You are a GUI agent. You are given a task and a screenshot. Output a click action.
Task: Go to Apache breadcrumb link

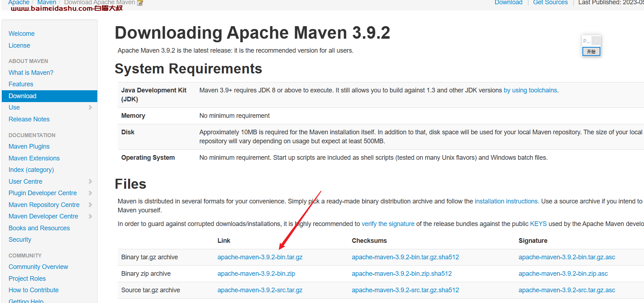click(x=19, y=2)
